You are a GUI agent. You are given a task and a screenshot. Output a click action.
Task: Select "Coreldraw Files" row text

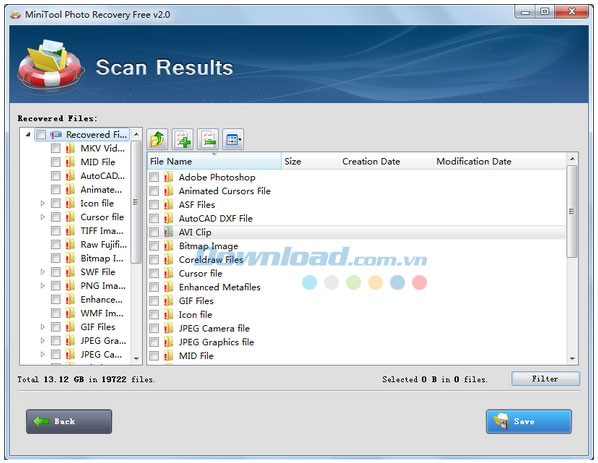pyautogui.click(x=211, y=260)
